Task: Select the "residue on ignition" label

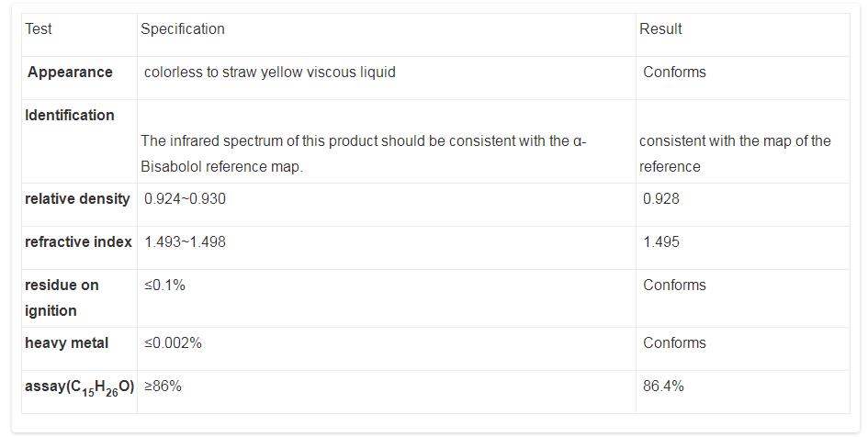Action: click(x=62, y=298)
